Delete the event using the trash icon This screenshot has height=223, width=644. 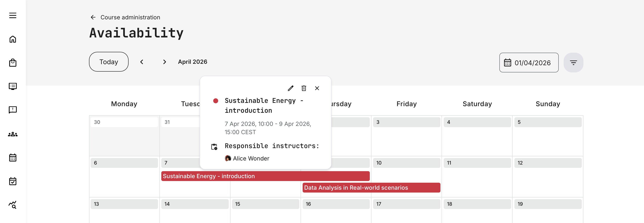tap(304, 88)
